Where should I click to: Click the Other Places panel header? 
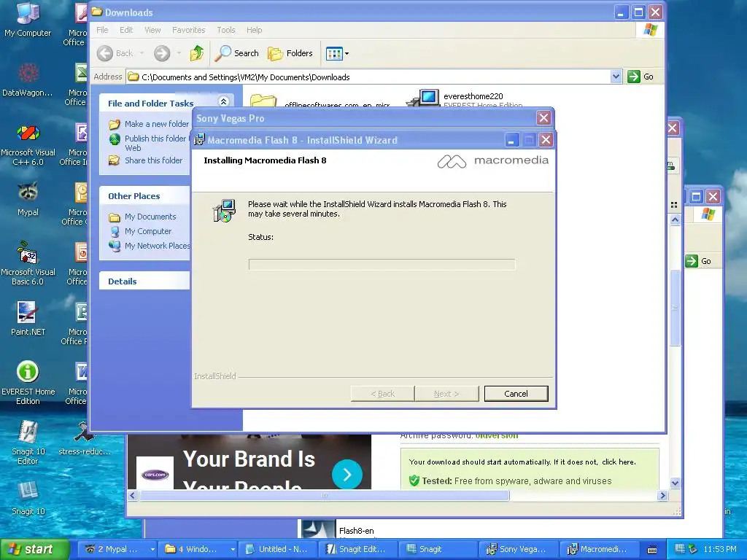(x=144, y=195)
